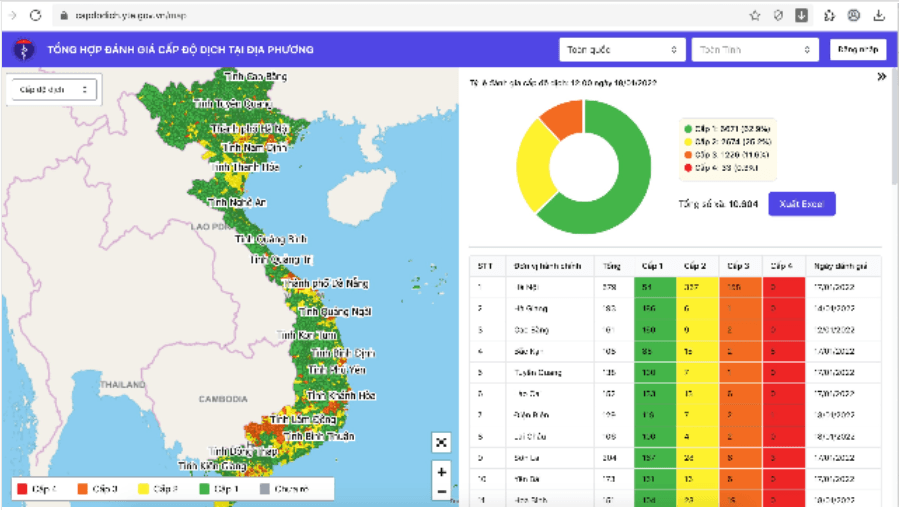
Task: Click the browser address bar URL
Action: point(131,15)
